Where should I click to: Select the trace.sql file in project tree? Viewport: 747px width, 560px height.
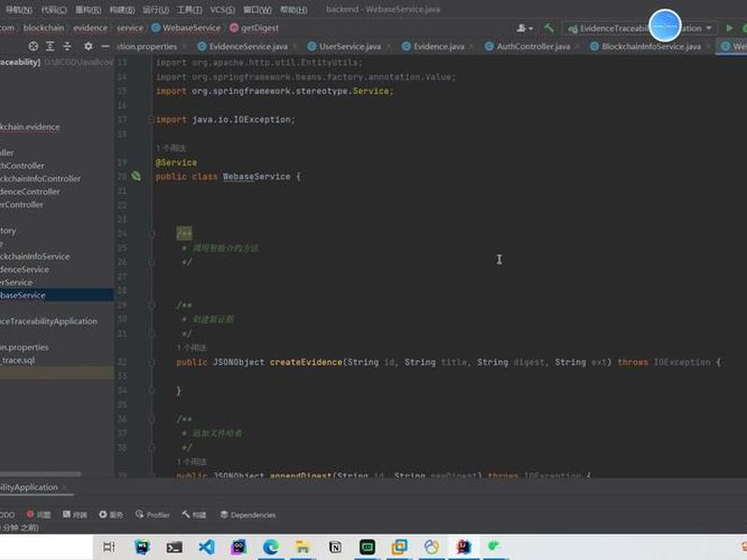click(18, 360)
